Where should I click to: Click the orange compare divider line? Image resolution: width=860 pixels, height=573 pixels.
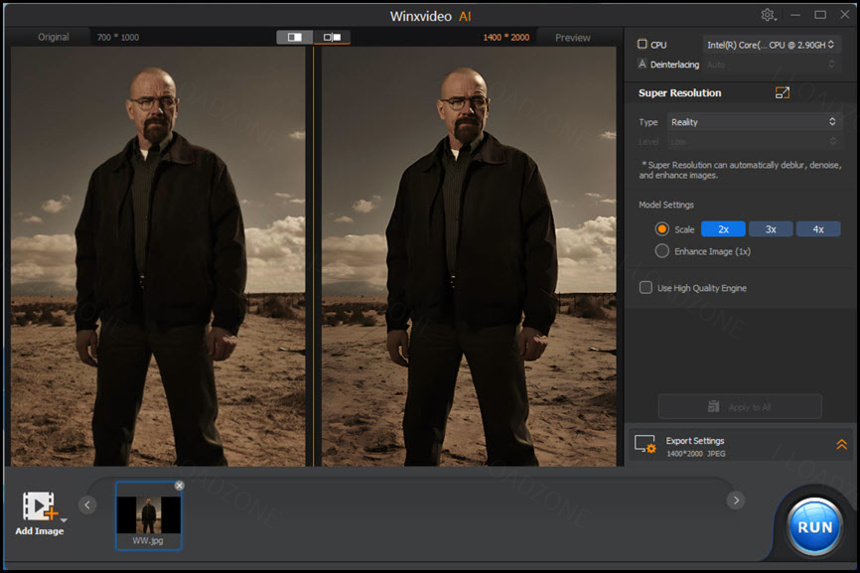pos(314,256)
